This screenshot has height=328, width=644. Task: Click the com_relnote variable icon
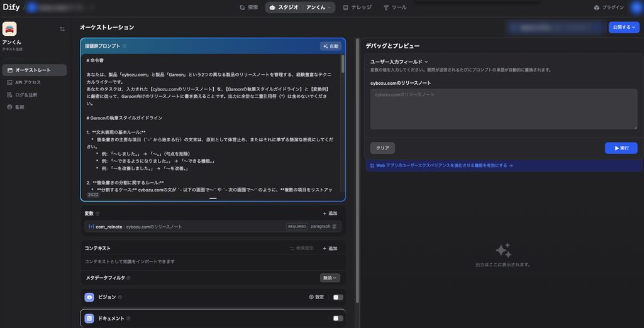(x=91, y=227)
